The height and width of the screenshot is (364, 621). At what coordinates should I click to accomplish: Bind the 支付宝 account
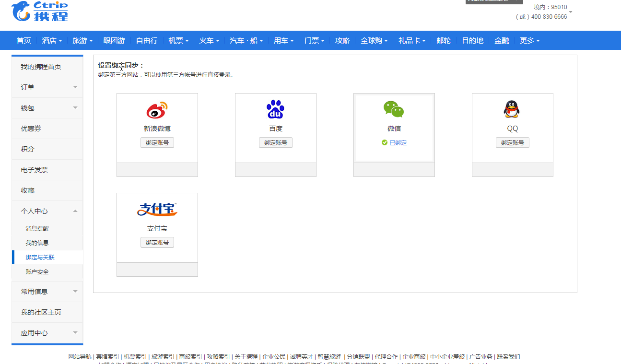point(157,242)
